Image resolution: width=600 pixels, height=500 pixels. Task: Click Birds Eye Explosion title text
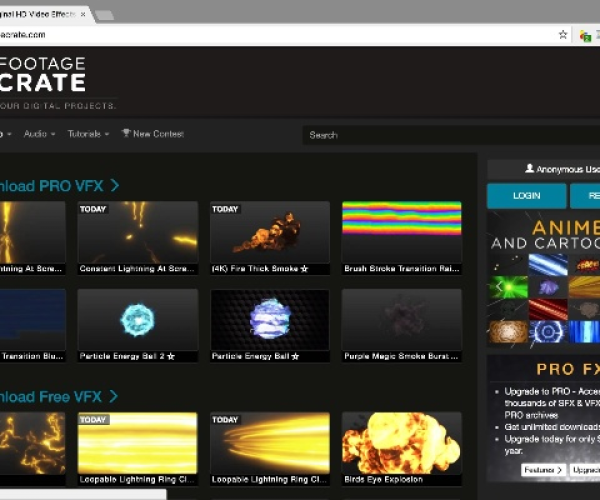[x=383, y=480]
